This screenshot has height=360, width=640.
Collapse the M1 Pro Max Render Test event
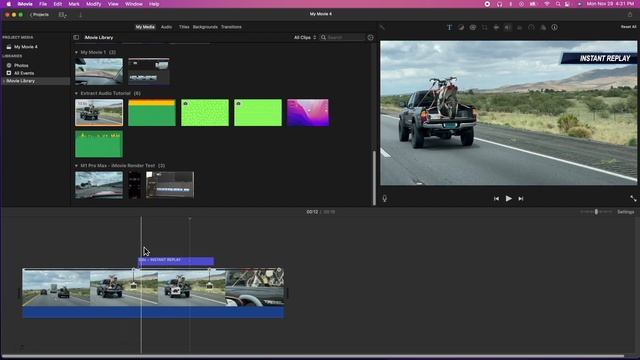point(76,166)
